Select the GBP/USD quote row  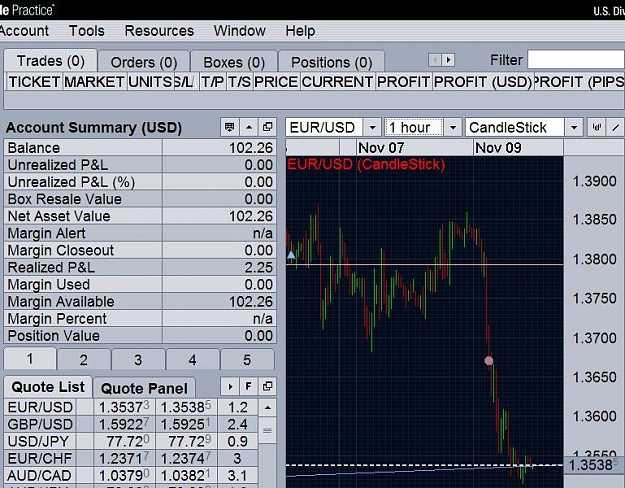(x=131, y=424)
